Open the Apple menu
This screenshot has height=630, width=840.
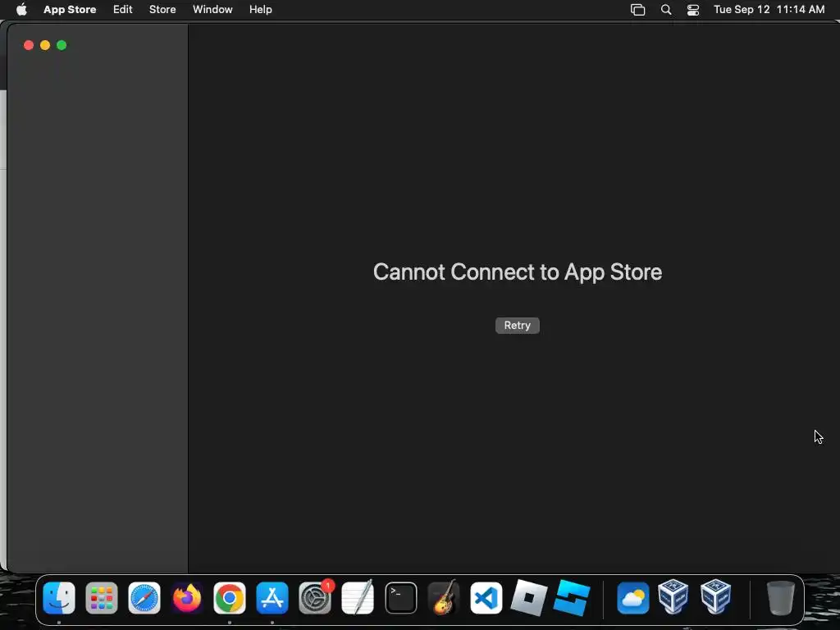[x=21, y=10]
